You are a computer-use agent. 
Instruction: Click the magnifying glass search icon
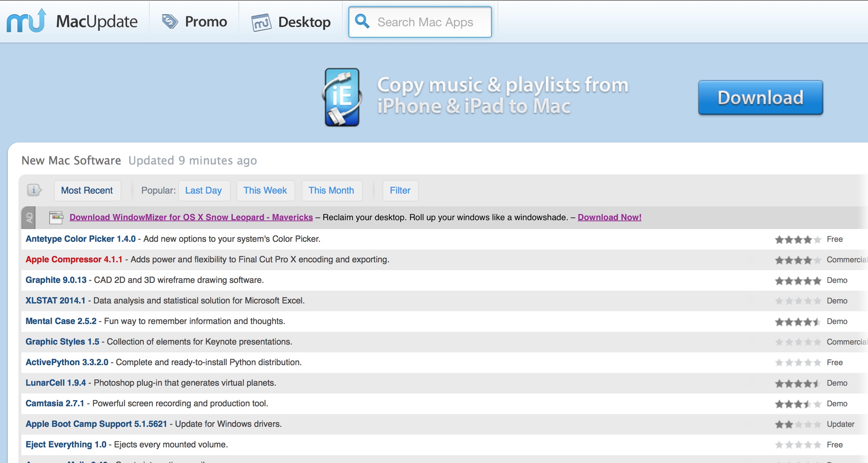[x=362, y=21]
